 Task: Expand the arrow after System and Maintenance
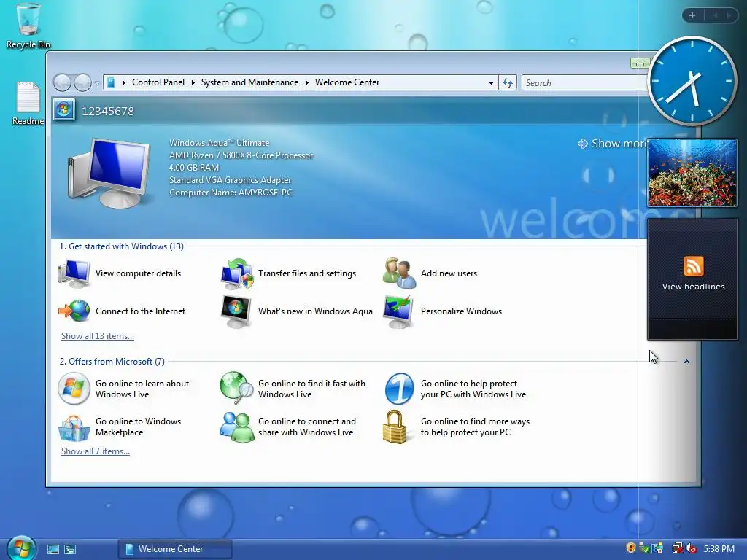307,83
